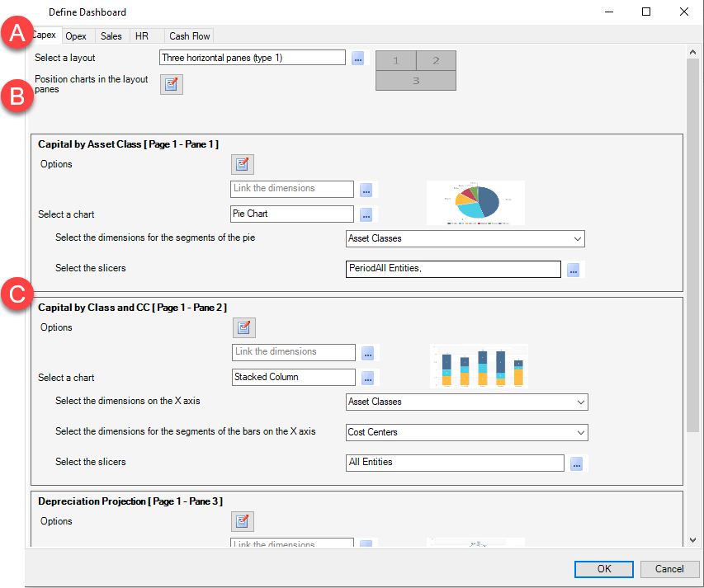Open Options editor for Depreciation Projection
This screenshot has width=704, height=588.
(x=243, y=521)
